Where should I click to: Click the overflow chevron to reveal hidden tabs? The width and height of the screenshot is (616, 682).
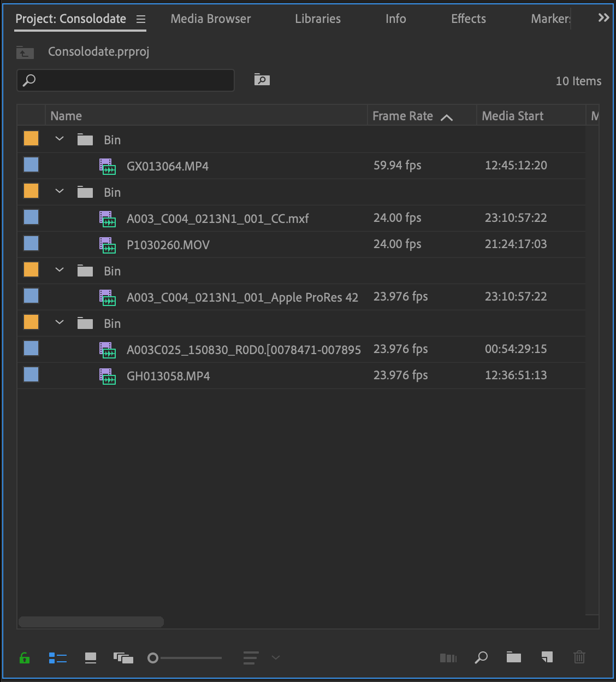pos(603,17)
